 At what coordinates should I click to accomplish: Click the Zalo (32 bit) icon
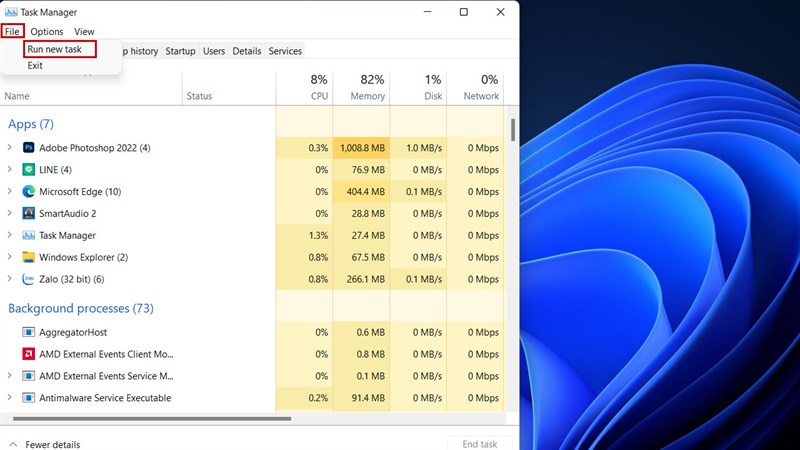click(x=29, y=279)
